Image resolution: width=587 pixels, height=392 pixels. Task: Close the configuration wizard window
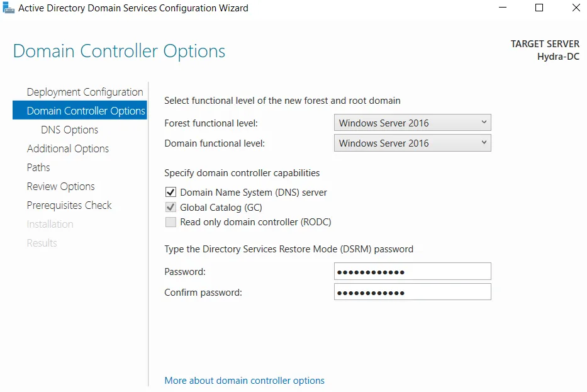coord(576,8)
